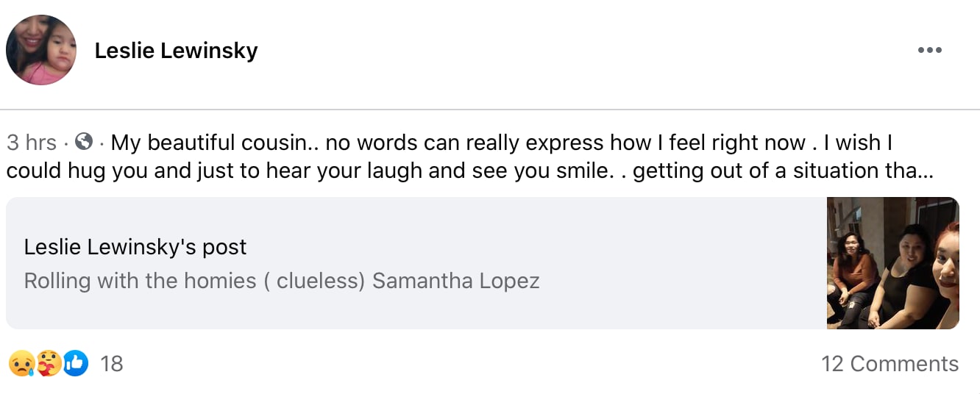Click the sad reaction emoji

(x=21, y=363)
